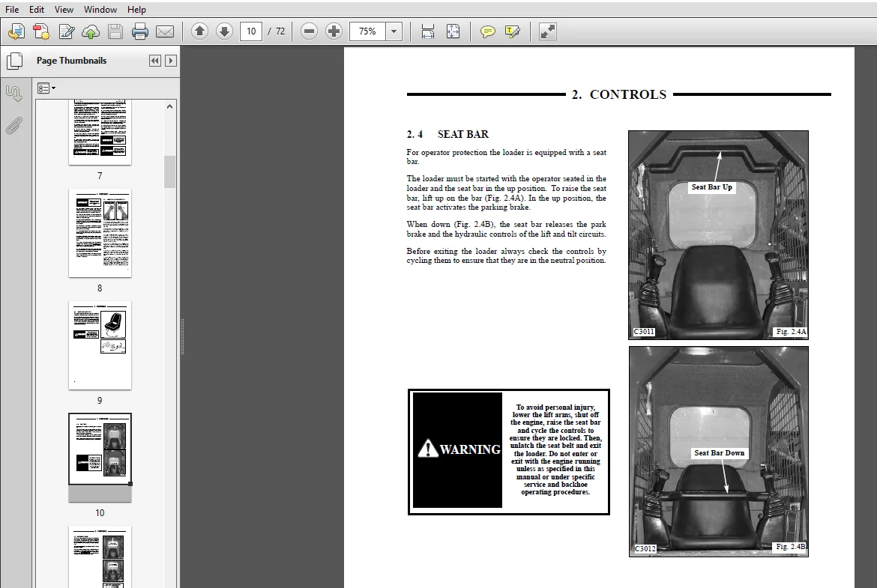Collapse the thumbnails panel with double arrow
877x588 pixels.
(155, 61)
